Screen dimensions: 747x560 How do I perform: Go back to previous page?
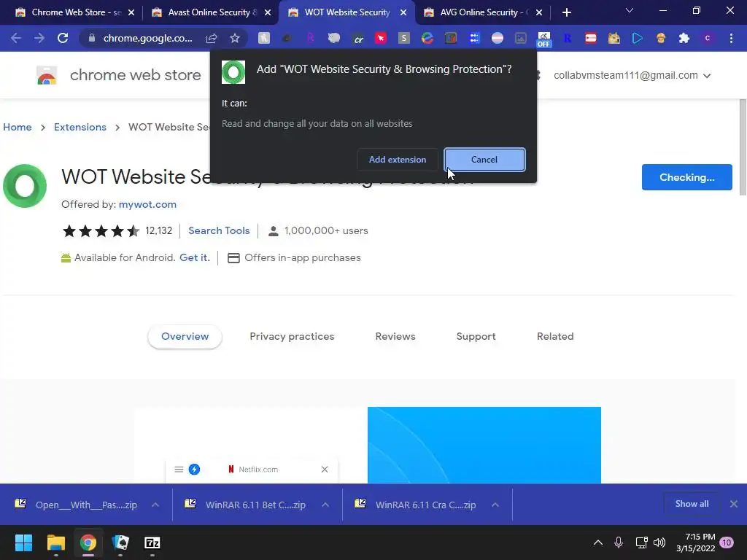[x=16, y=38]
